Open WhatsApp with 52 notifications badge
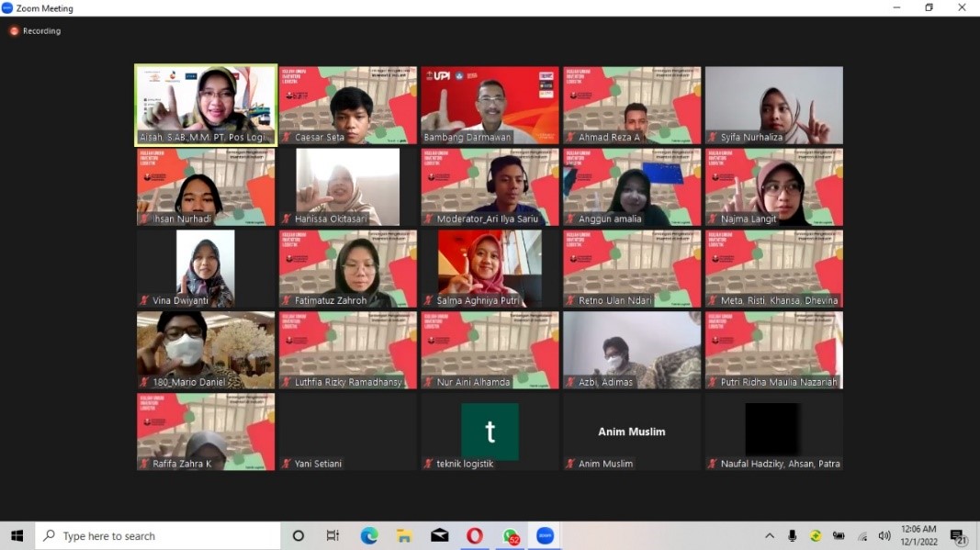The width and height of the screenshot is (980, 550). pyautogui.click(x=511, y=536)
